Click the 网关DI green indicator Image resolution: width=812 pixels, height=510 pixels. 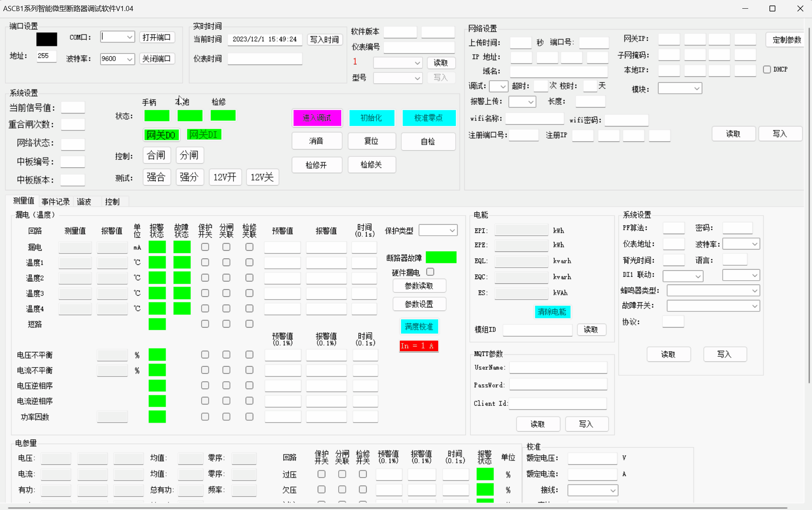tap(204, 134)
